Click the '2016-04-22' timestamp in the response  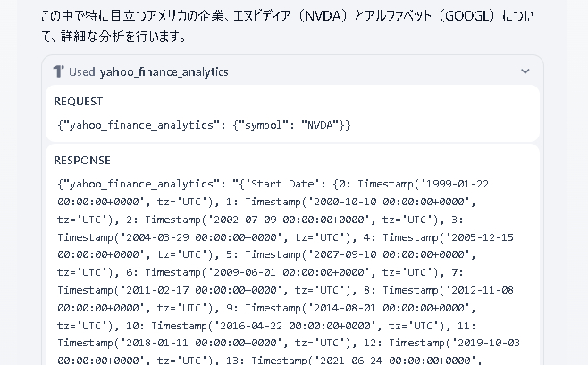(251, 326)
